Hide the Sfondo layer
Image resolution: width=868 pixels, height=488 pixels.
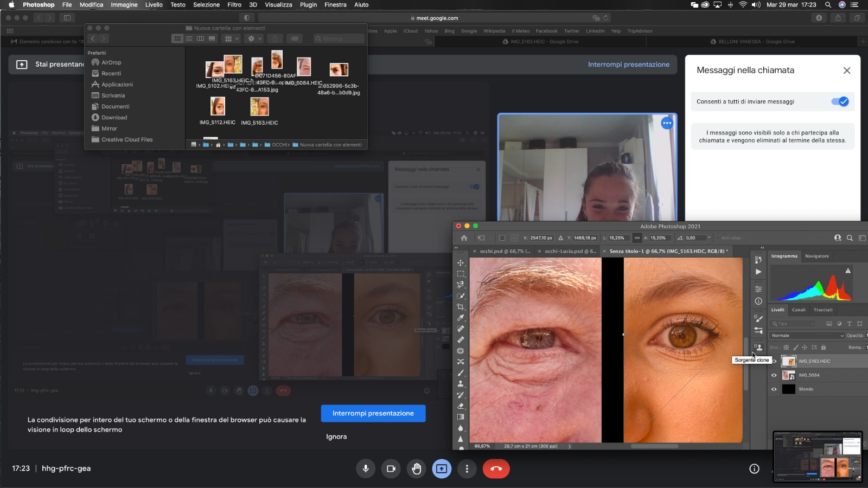point(774,389)
